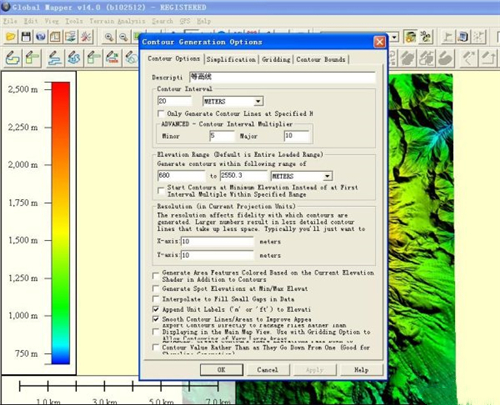Select the Contour Options tab
Viewport: 500px width, 405px height.
point(174,59)
